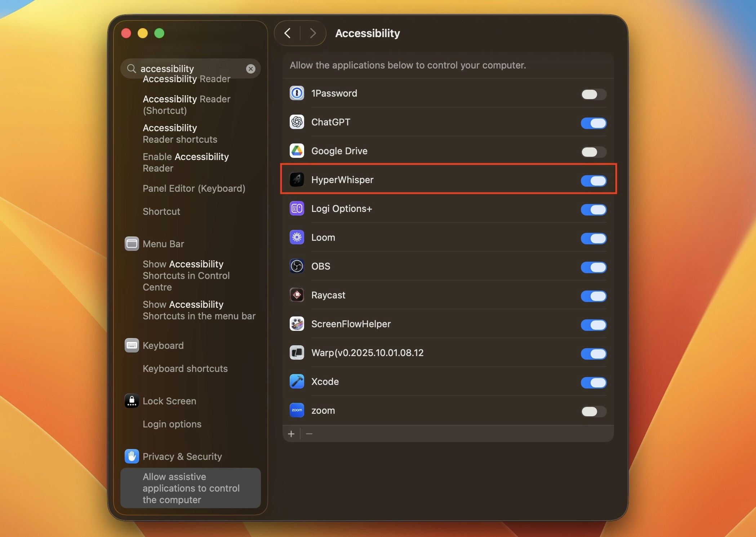
Task: Navigate back using the back arrow
Action: tap(287, 33)
